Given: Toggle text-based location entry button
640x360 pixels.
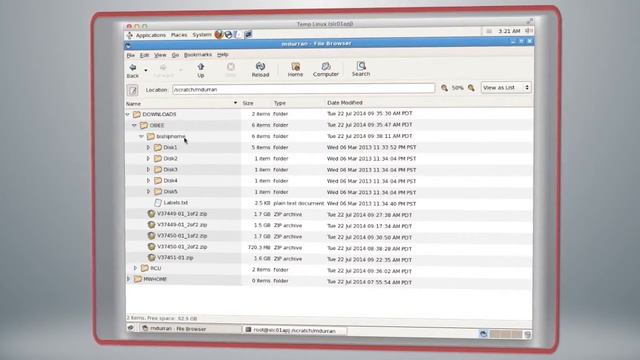Looking at the screenshot, I should (133, 90).
